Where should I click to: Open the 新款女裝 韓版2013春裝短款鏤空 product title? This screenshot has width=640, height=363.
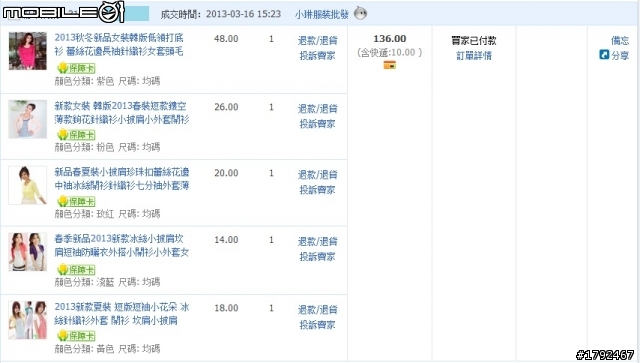[122, 113]
